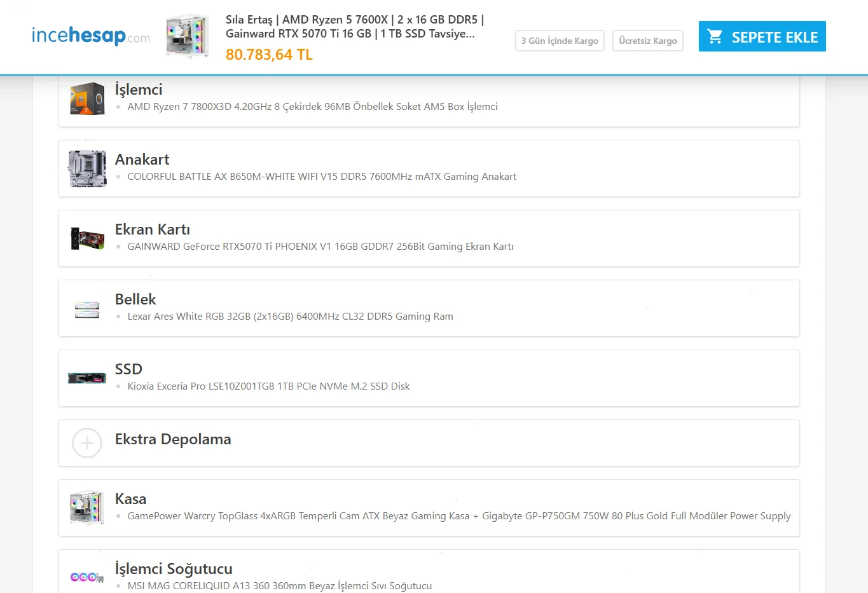Click the AMD Ryzen processor box icon
868x593 pixels.
87,99
